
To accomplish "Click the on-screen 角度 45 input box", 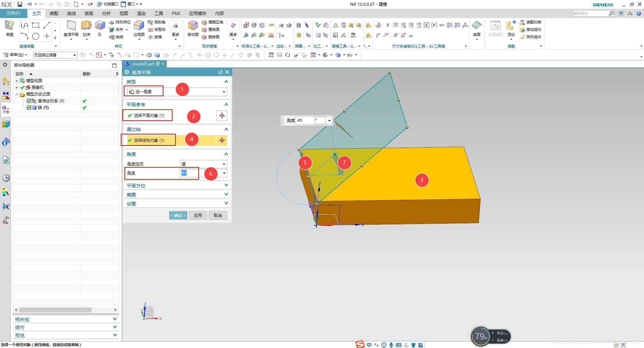I will point(305,120).
